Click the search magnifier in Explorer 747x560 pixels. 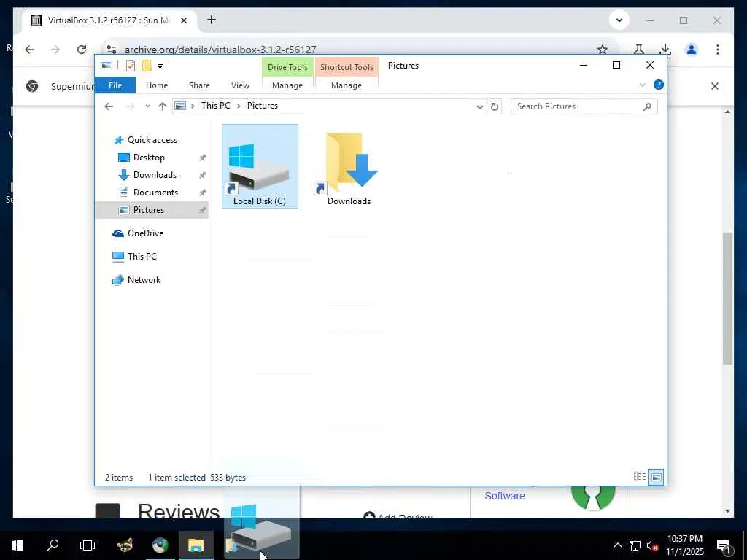coord(647,106)
